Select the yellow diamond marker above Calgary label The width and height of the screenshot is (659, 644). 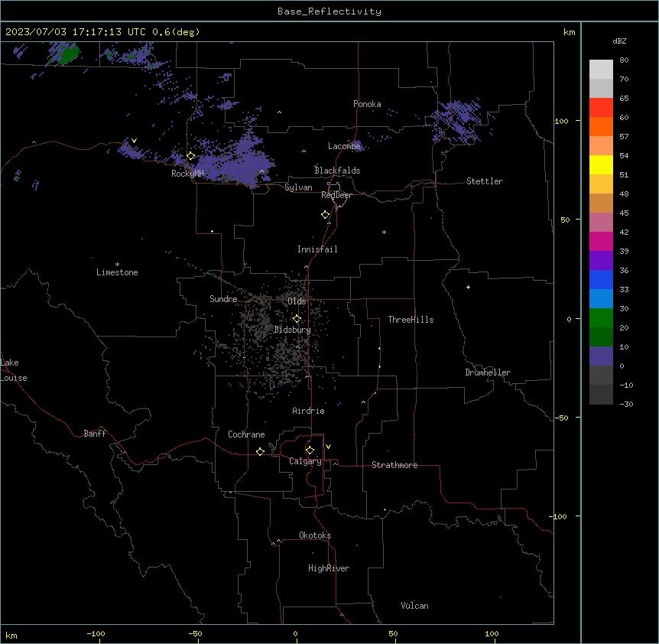point(310,450)
